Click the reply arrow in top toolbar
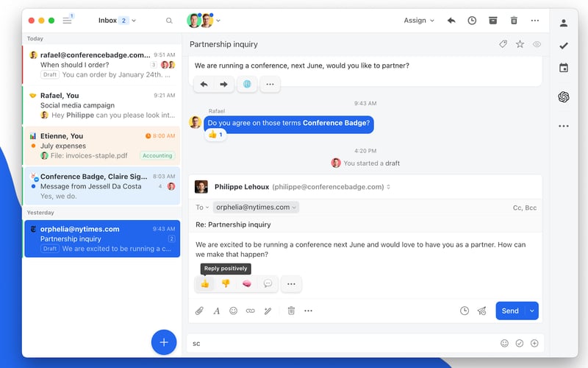The height and width of the screenshot is (368, 588). [451, 21]
